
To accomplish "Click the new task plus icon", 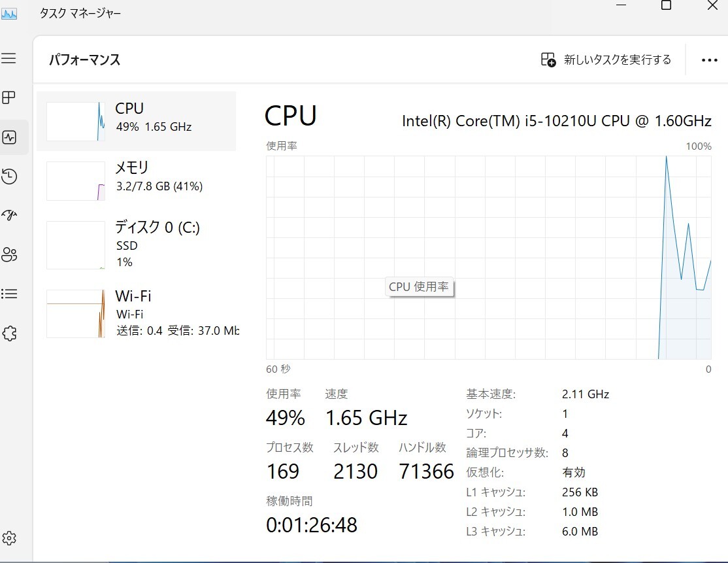I will (547, 59).
